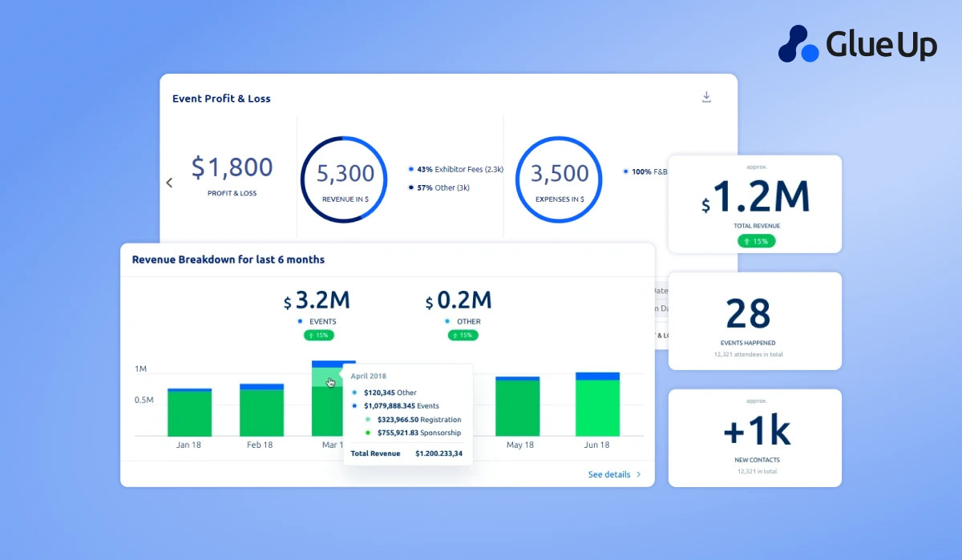Image resolution: width=962 pixels, height=560 pixels.
Task: Open the New Contacts +1k card
Action: pos(754,437)
